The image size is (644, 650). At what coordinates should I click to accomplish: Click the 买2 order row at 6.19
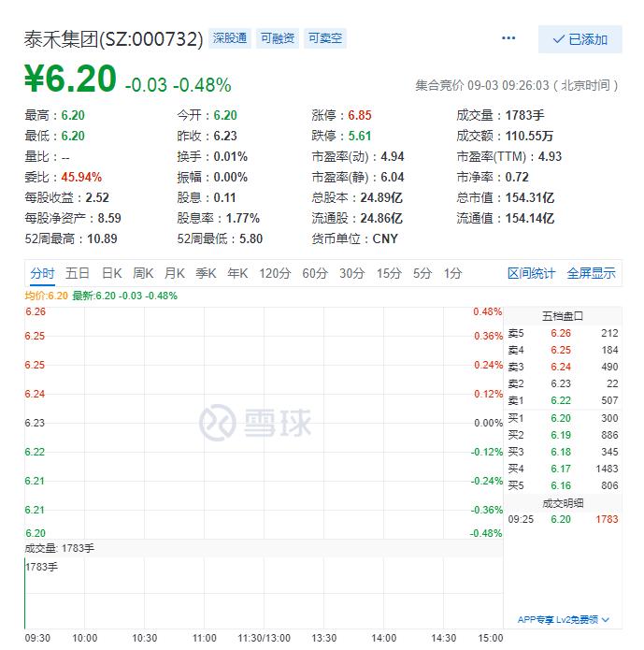[x=563, y=435]
